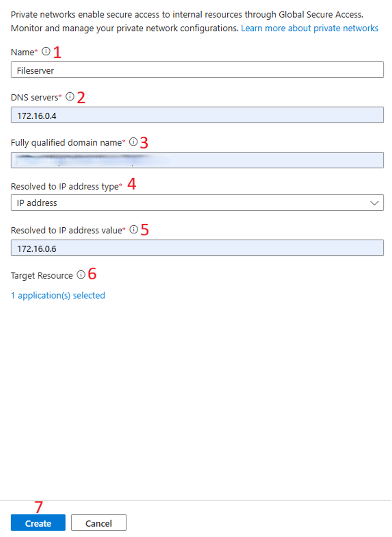Image resolution: width=392 pixels, height=537 pixels.
Task: Open the Resolved to IP address type dropdown
Action: point(197,203)
